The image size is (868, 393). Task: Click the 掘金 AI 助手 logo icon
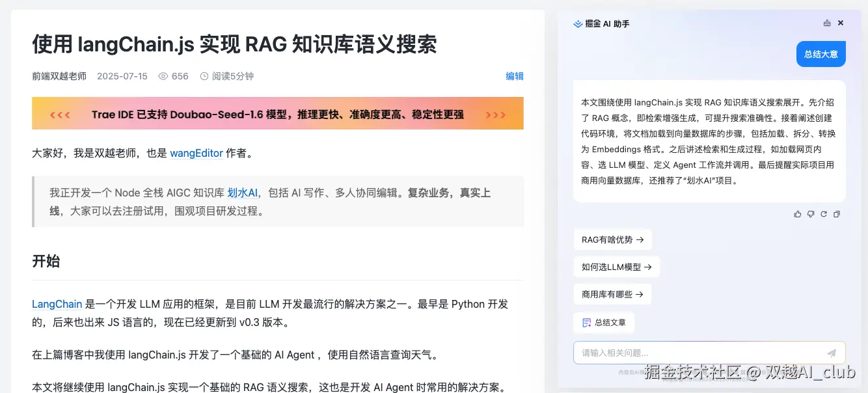pyautogui.click(x=578, y=24)
